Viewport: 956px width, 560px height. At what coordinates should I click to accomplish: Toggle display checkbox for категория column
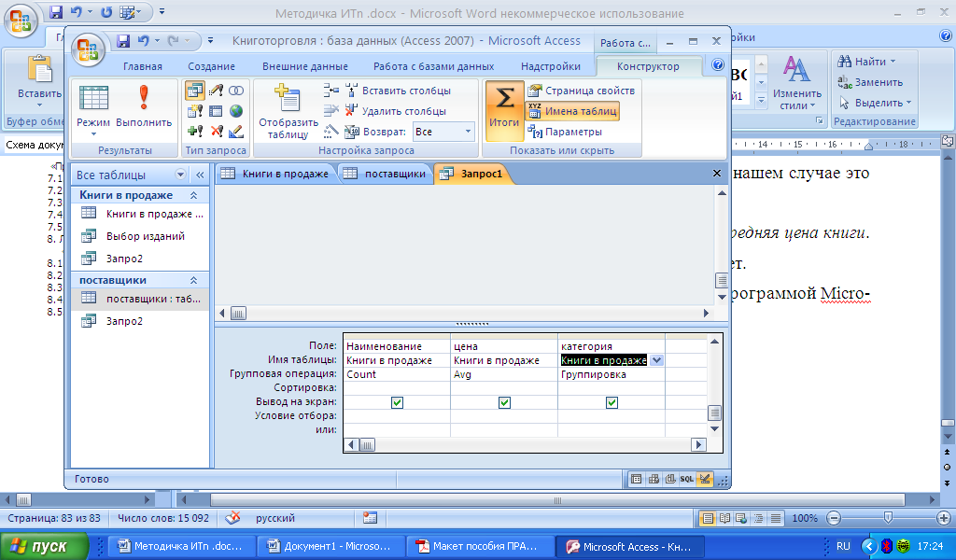(x=612, y=402)
